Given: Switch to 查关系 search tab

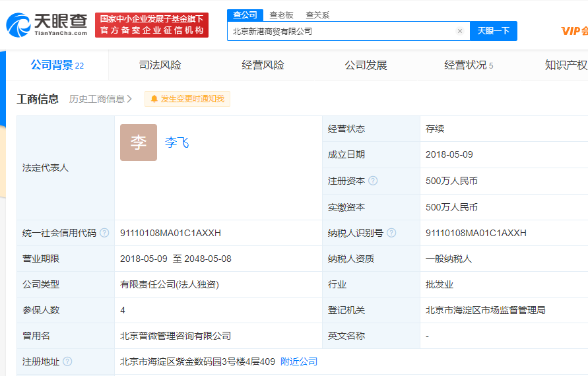Looking at the screenshot, I should [317, 15].
